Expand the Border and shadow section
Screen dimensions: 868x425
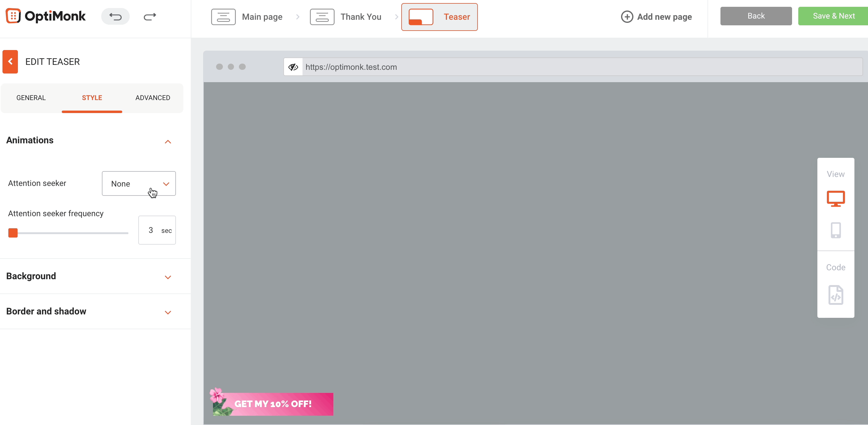pos(168,312)
